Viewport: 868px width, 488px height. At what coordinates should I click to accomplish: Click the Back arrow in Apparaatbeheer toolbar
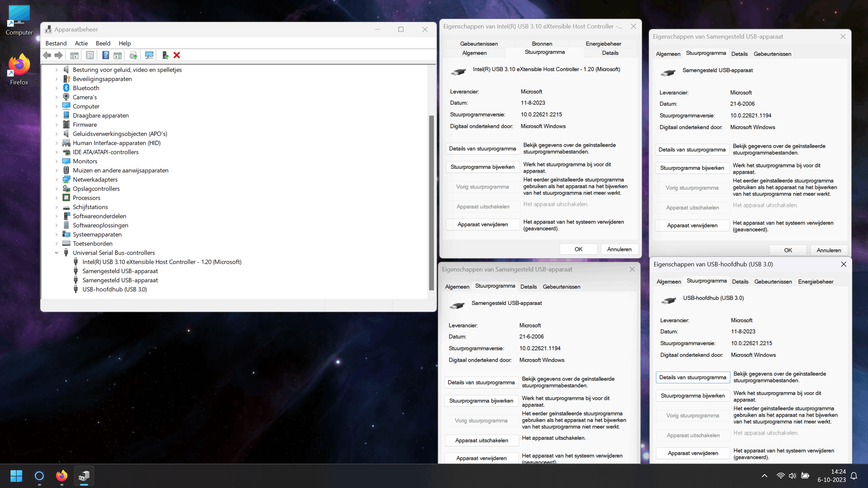[47, 55]
